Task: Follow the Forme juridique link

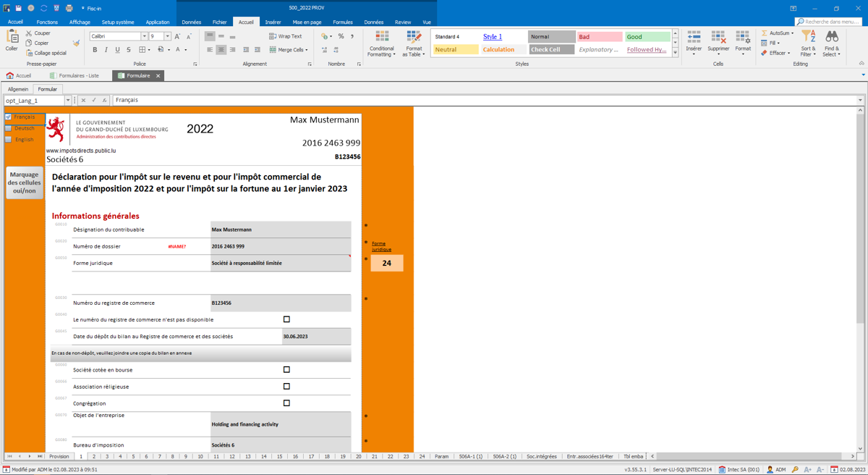Action: [382, 246]
